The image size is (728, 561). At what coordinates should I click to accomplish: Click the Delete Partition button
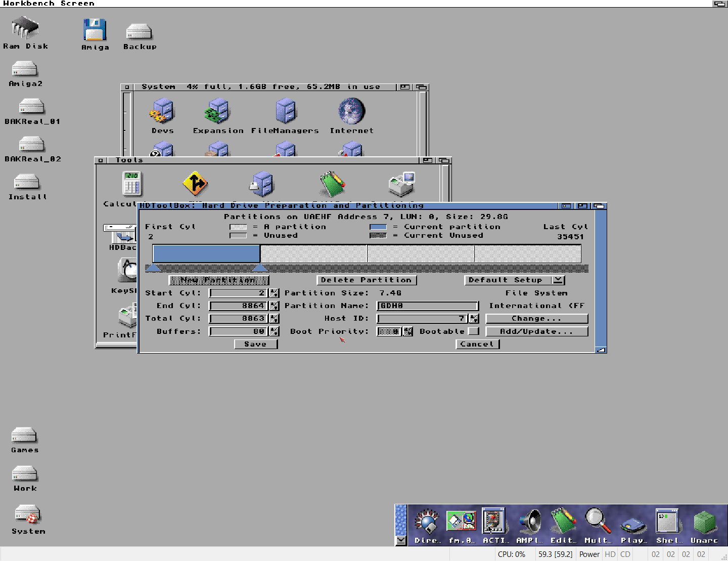[367, 280]
